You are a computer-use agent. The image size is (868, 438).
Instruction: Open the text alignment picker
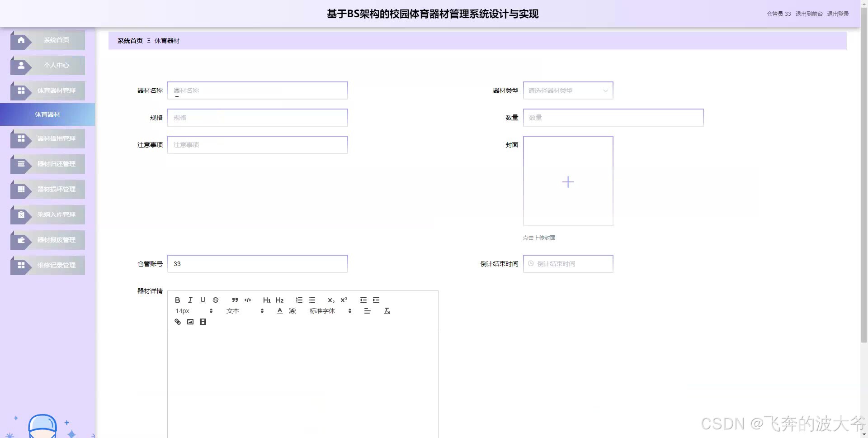point(367,311)
